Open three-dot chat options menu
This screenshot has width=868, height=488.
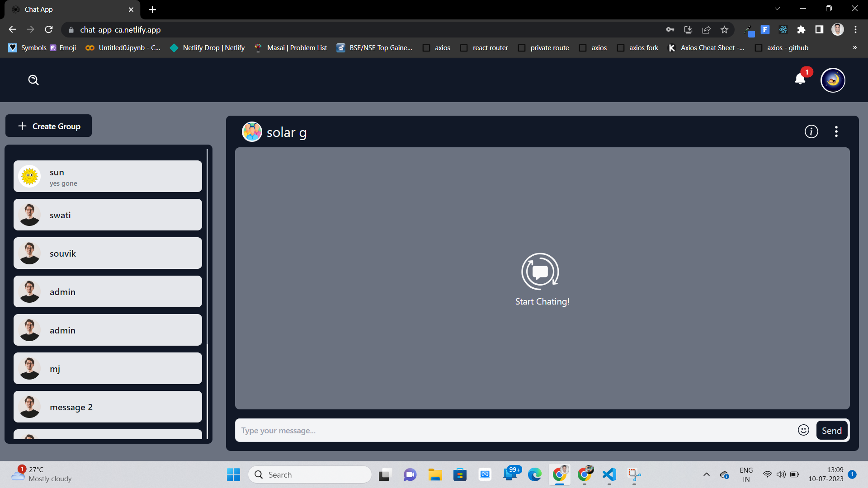pyautogui.click(x=836, y=131)
